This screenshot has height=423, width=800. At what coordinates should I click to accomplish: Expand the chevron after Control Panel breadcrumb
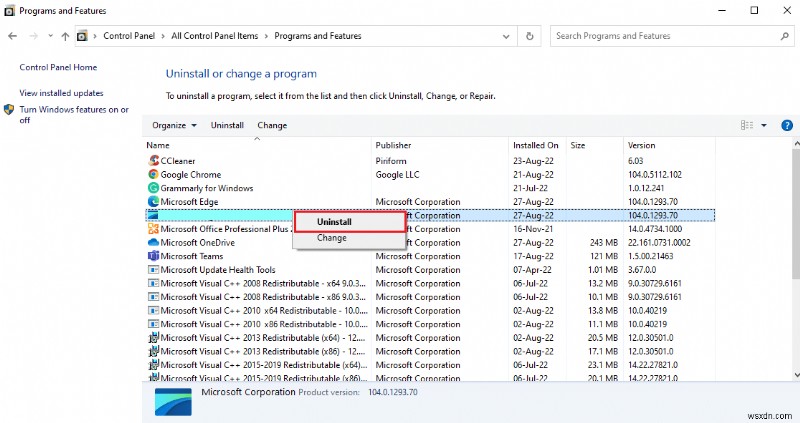163,36
